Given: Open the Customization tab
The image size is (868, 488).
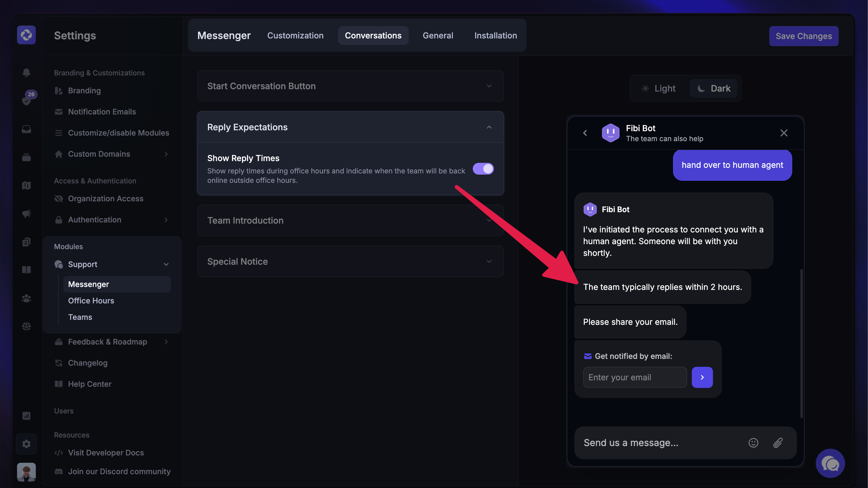Looking at the screenshot, I should pyautogui.click(x=295, y=36).
